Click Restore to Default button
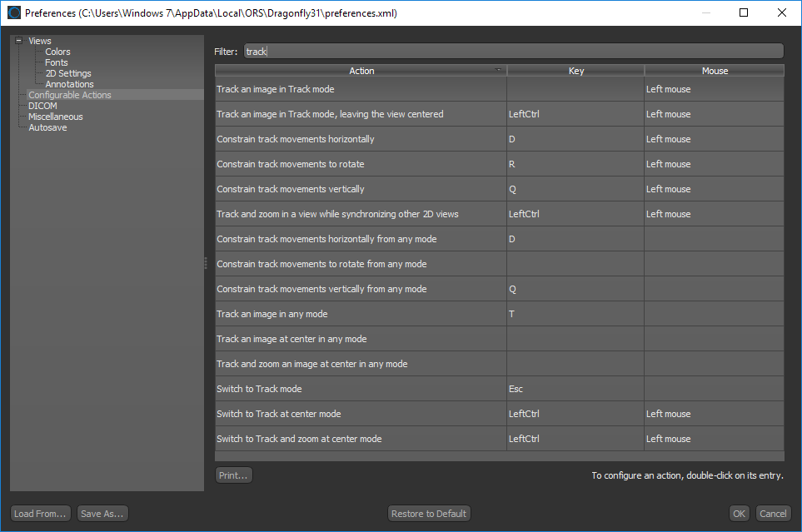The width and height of the screenshot is (802, 532). [x=429, y=514]
